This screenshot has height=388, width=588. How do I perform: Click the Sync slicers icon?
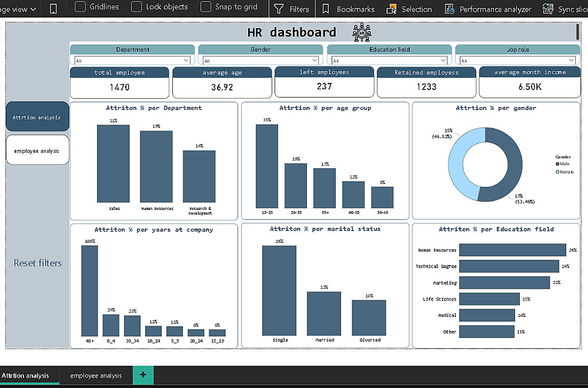coord(548,9)
